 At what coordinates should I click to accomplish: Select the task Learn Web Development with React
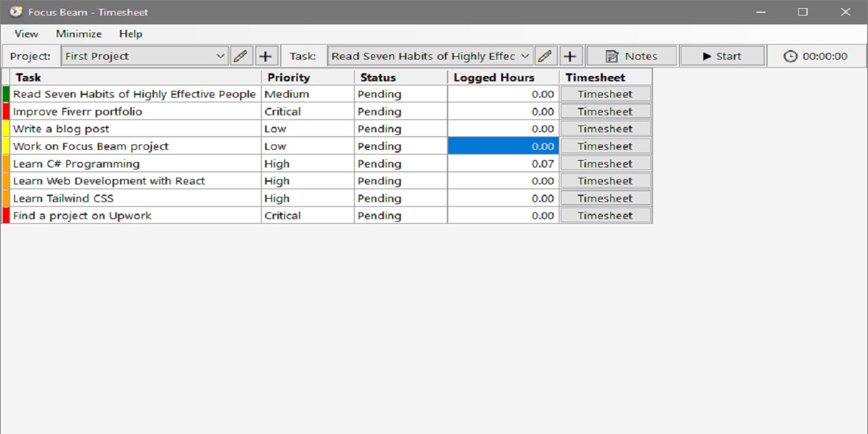pyautogui.click(x=135, y=181)
